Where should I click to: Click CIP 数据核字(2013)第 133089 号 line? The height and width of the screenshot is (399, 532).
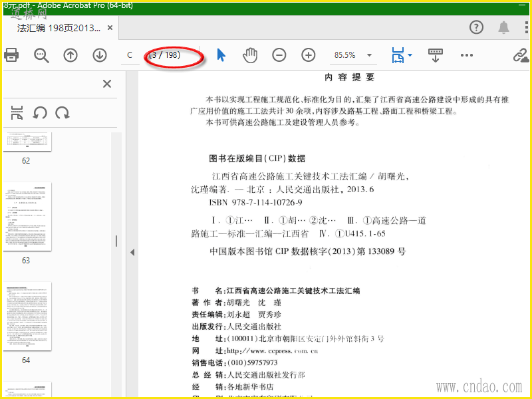click(x=307, y=251)
